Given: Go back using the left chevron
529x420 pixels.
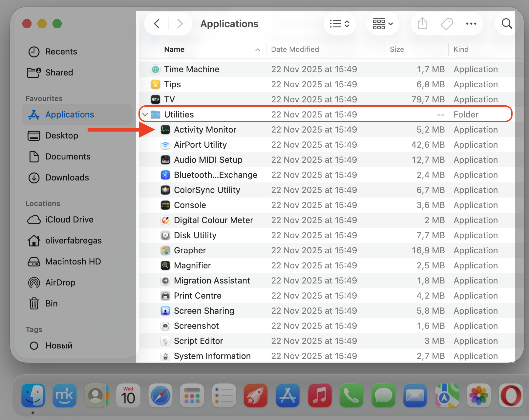Looking at the screenshot, I should click(x=157, y=24).
